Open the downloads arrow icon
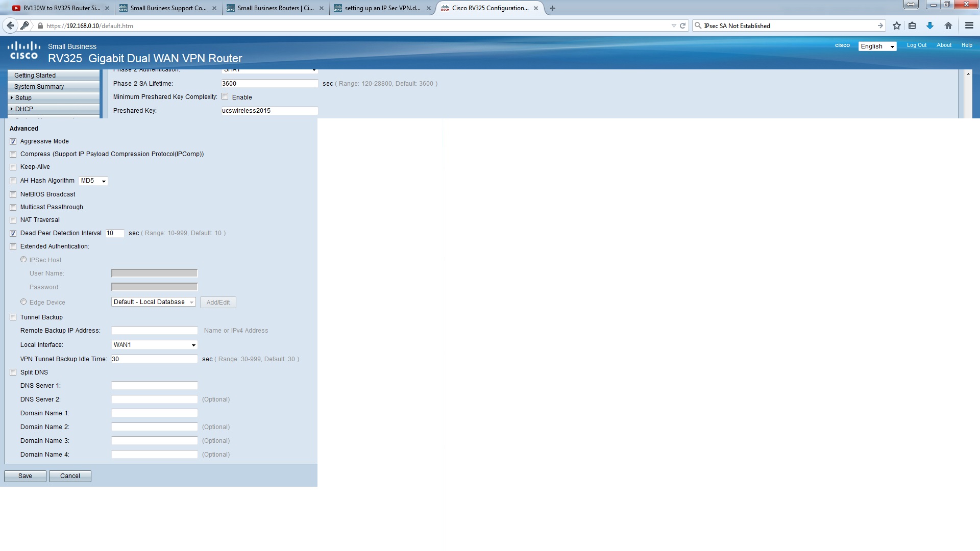Screen dimensions: 980x551 click(x=930, y=26)
